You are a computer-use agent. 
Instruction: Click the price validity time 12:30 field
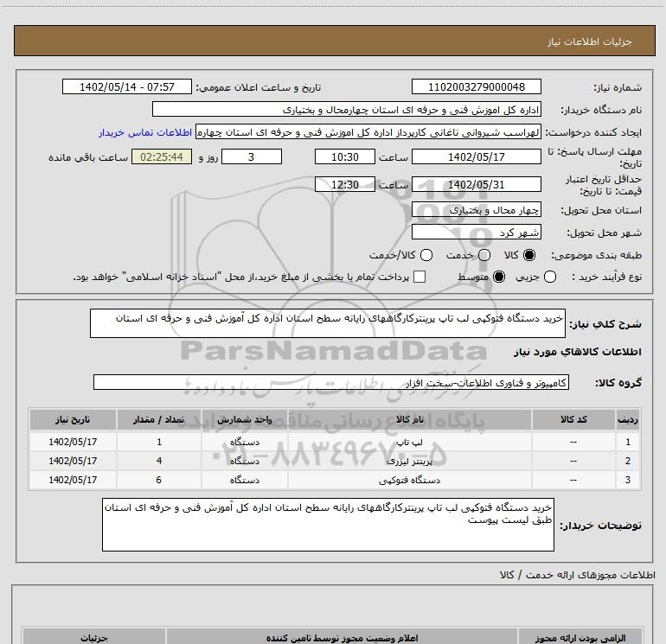[x=345, y=184]
